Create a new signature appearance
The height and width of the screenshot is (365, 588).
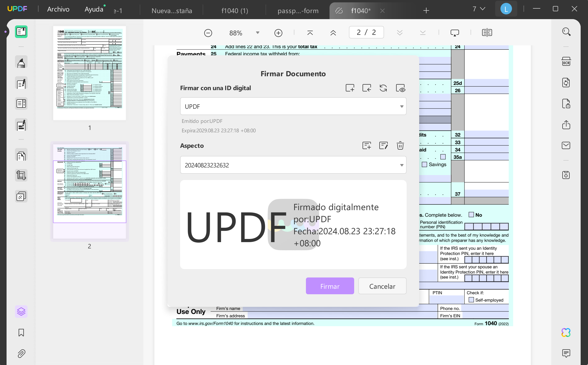tap(367, 145)
